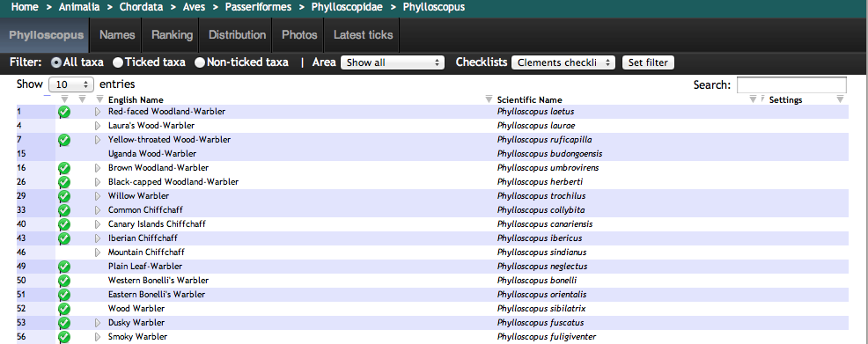
Task: Click the Set filter button
Action: tap(649, 62)
